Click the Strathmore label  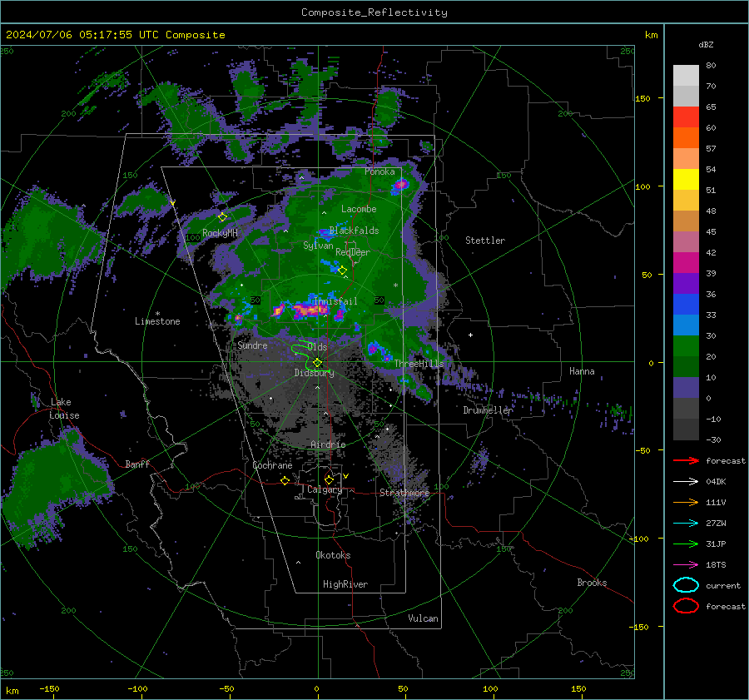coord(404,493)
